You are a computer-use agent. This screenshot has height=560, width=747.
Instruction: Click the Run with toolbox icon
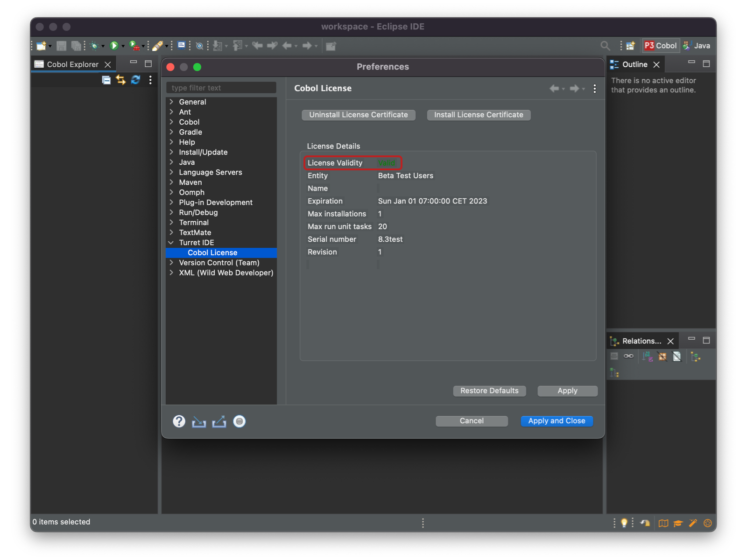pyautogui.click(x=134, y=46)
